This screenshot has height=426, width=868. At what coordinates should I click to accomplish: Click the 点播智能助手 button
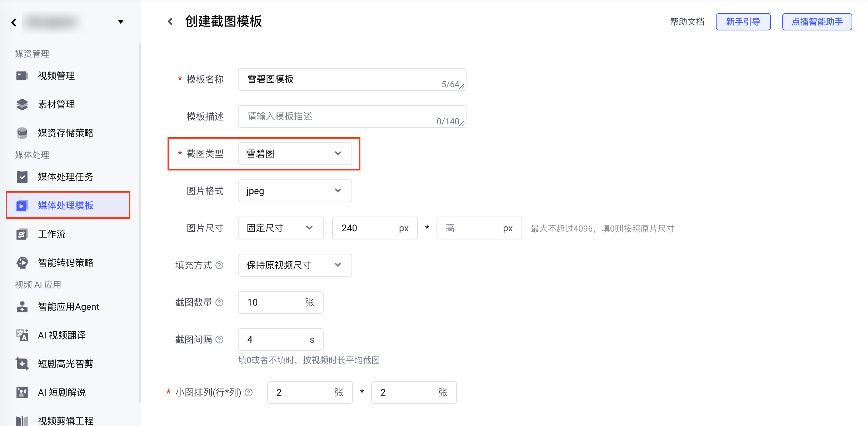(x=817, y=22)
